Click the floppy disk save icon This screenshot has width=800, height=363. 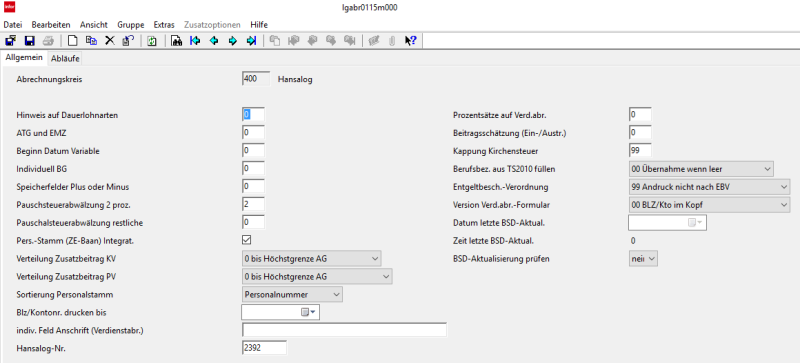pos(30,41)
